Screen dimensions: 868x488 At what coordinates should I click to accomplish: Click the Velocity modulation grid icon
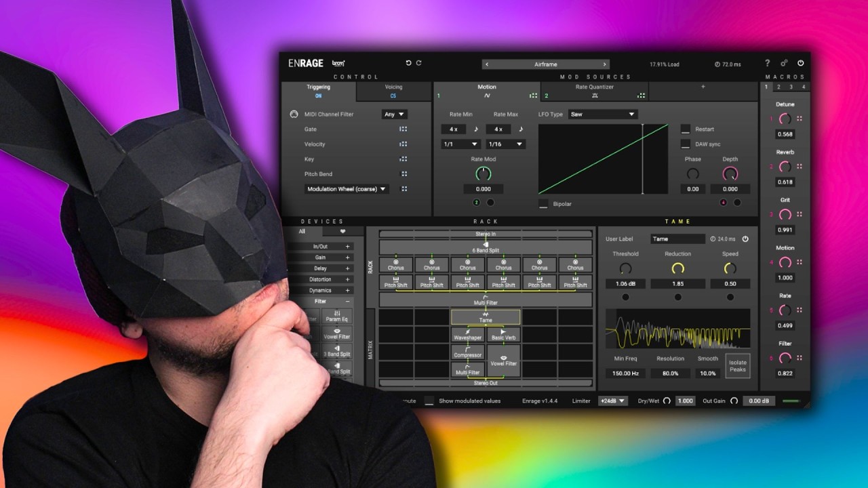pos(403,144)
